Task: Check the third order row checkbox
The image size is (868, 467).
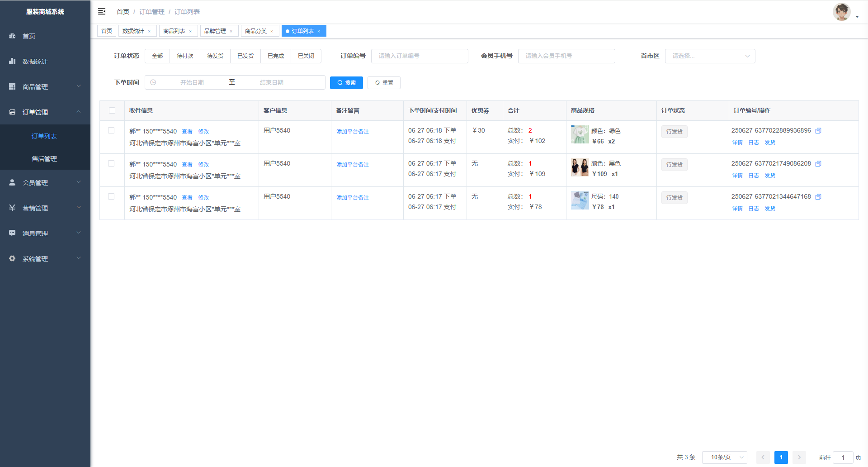Action: pyautogui.click(x=111, y=196)
